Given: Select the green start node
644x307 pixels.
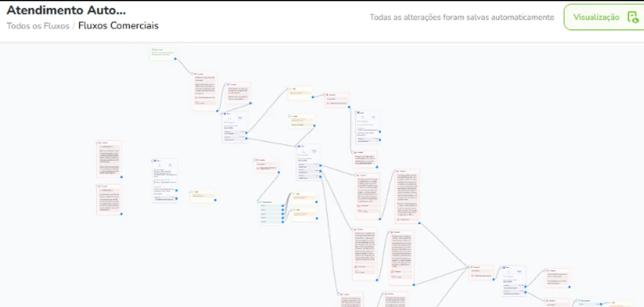Looking at the screenshot, I should (163, 54).
